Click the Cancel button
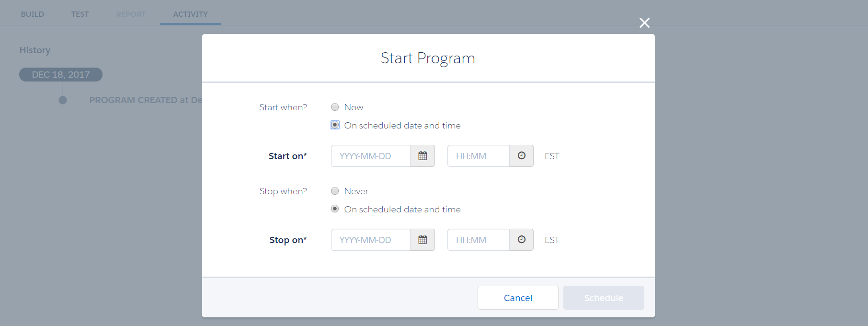This screenshot has width=868, height=326. click(517, 298)
